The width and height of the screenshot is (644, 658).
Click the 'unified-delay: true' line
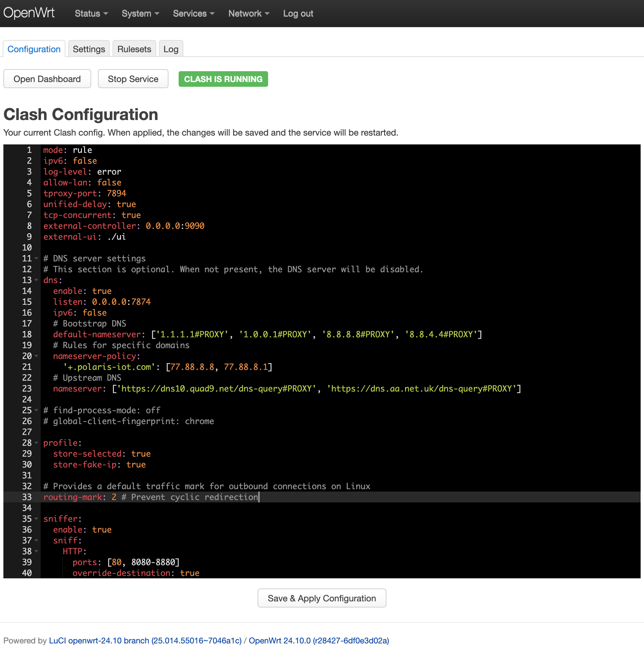tap(90, 204)
